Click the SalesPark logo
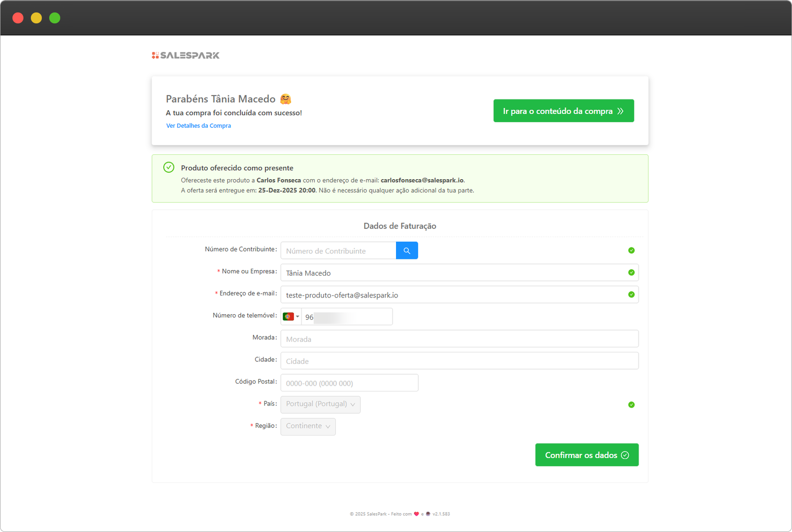Image resolution: width=792 pixels, height=532 pixels. (186, 55)
